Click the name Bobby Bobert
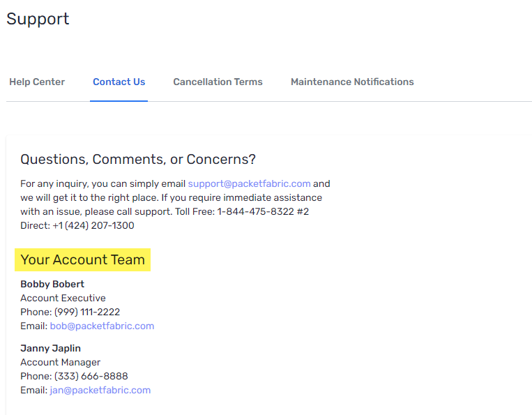The height and width of the screenshot is (415, 532). tap(52, 284)
